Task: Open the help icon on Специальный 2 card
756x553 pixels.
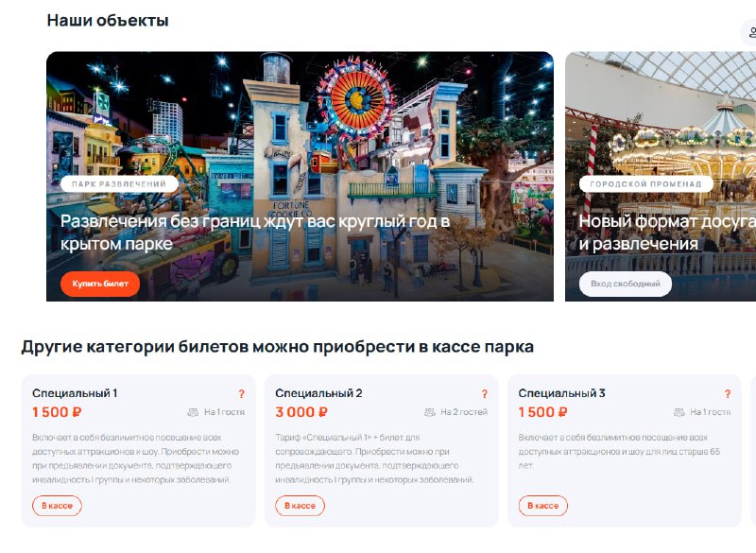Action: [x=485, y=394]
